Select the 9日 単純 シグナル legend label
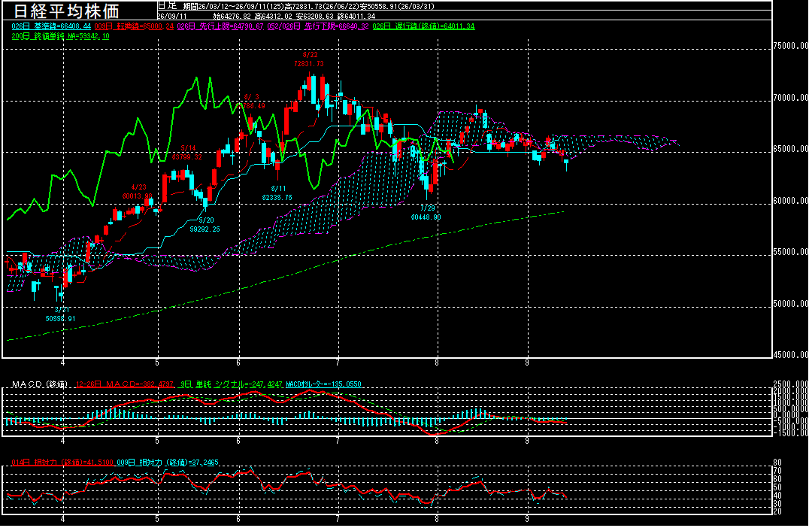This screenshot has width=812, height=531. pyautogui.click(x=231, y=384)
